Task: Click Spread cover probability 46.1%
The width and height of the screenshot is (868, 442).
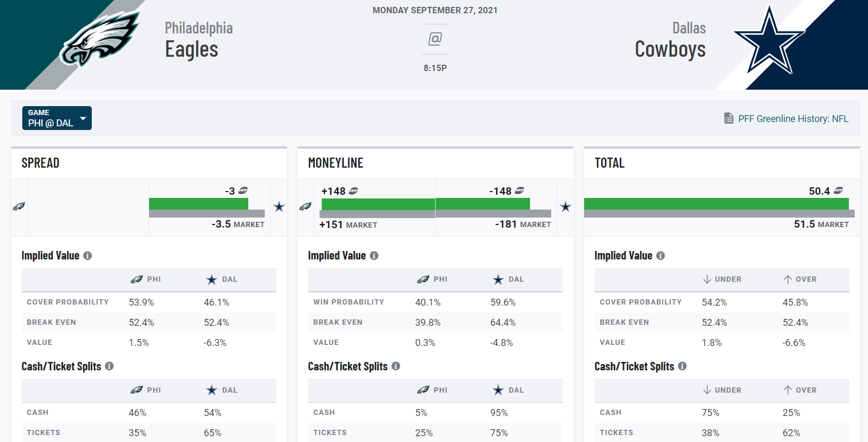Action: [x=216, y=302]
